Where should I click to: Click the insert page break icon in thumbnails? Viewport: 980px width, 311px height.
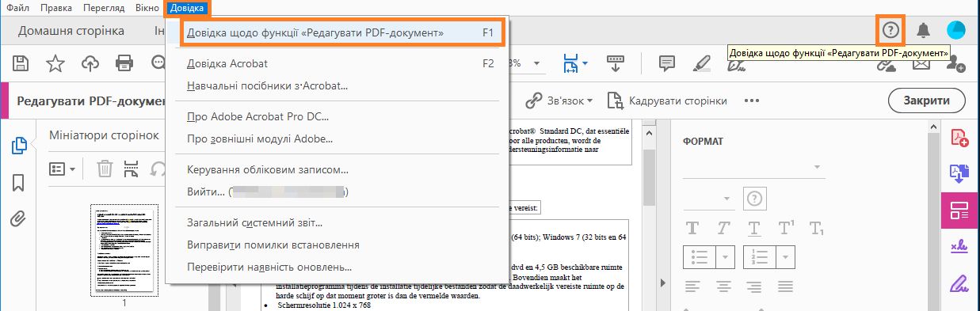132,169
